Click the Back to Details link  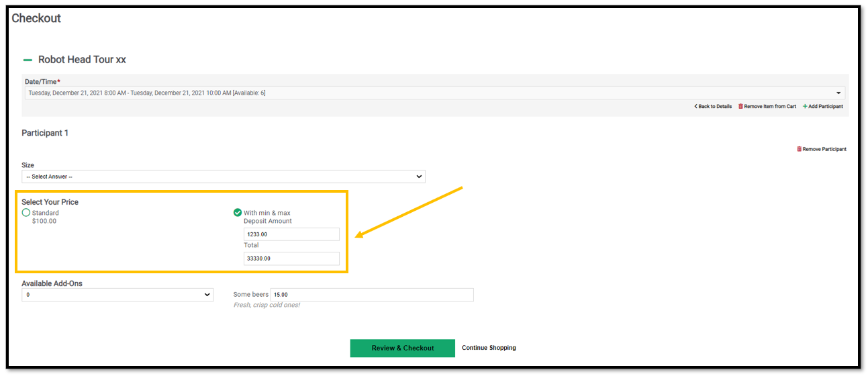click(713, 107)
